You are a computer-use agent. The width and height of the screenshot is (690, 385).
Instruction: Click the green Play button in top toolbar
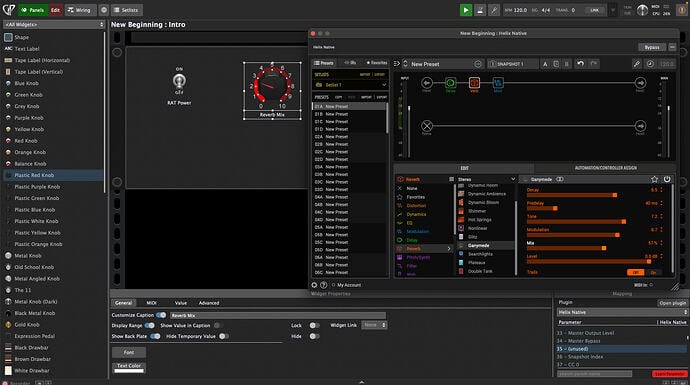tap(466, 10)
